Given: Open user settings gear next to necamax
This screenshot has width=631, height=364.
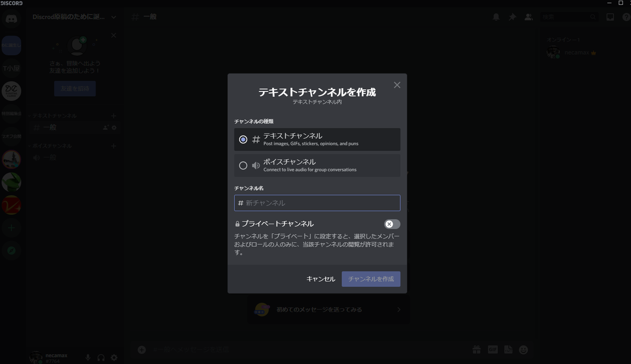Looking at the screenshot, I should 114,357.
